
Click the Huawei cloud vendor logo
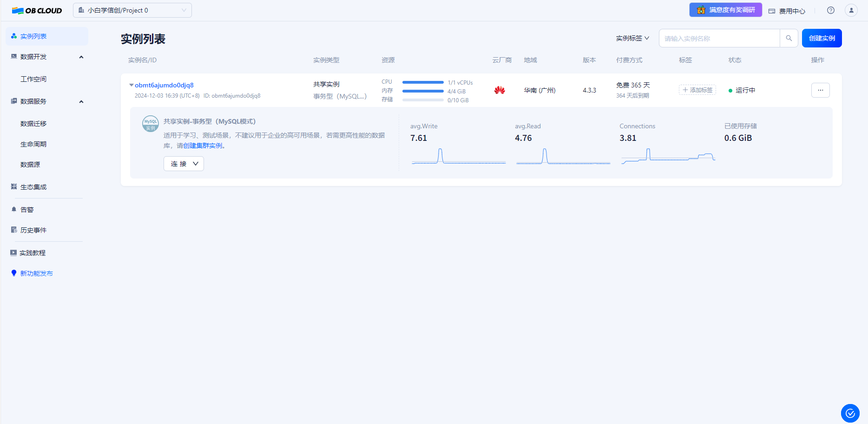pos(500,90)
